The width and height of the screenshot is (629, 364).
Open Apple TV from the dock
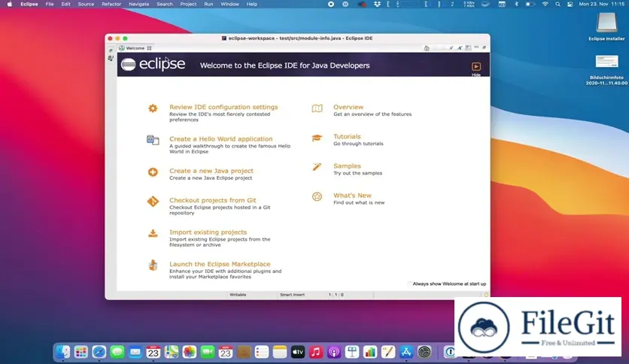click(298, 352)
